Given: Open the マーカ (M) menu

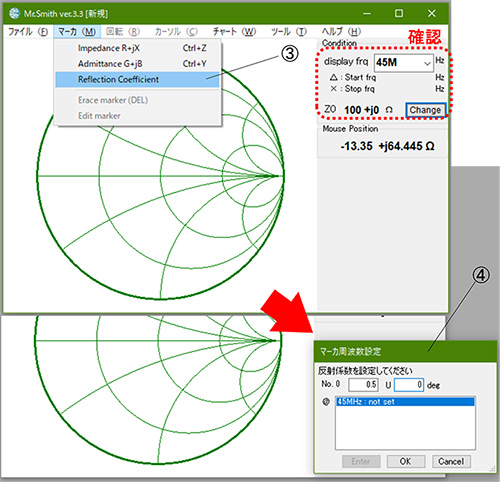Looking at the screenshot, I should 77,32.
